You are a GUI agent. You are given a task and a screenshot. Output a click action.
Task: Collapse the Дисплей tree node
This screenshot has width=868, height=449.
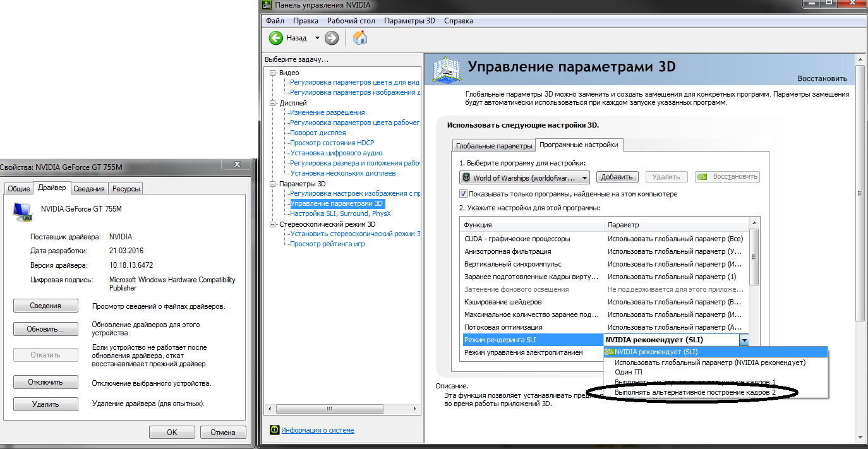pyautogui.click(x=273, y=103)
